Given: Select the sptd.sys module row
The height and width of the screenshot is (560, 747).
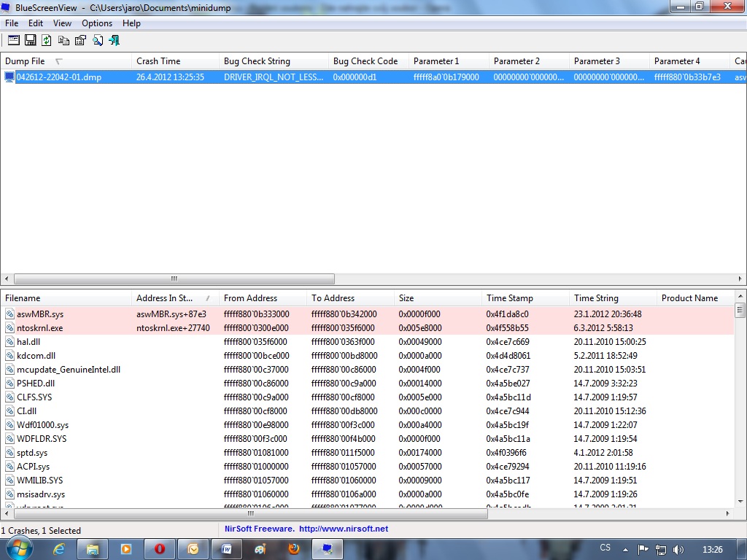Looking at the screenshot, I should click(368, 452).
